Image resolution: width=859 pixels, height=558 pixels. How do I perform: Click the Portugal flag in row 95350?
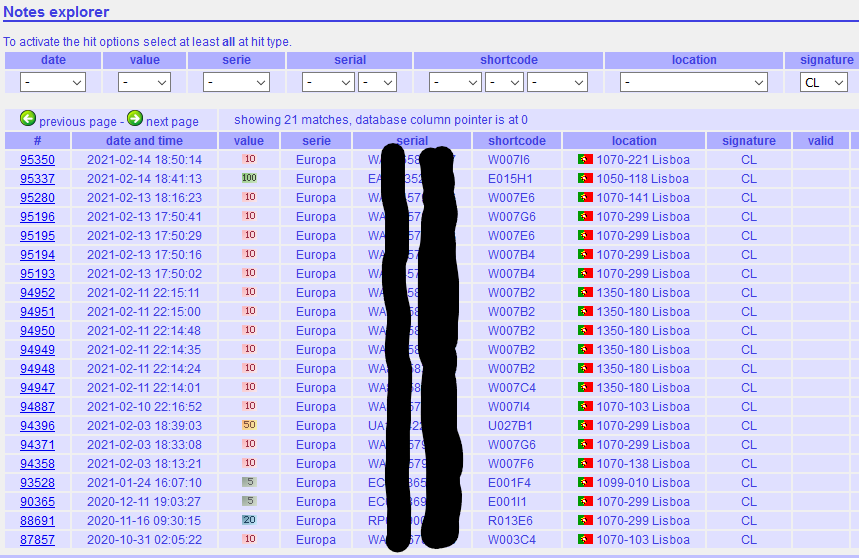585,159
